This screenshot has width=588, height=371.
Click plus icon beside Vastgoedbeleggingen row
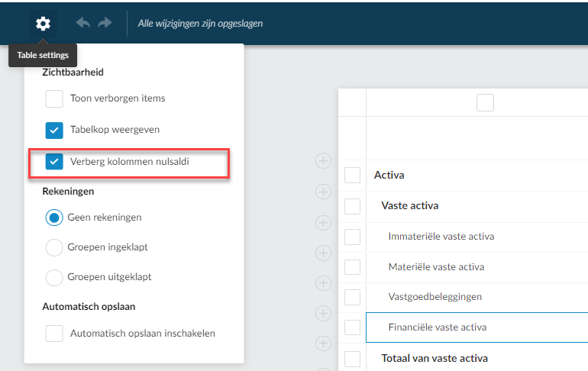(323, 283)
